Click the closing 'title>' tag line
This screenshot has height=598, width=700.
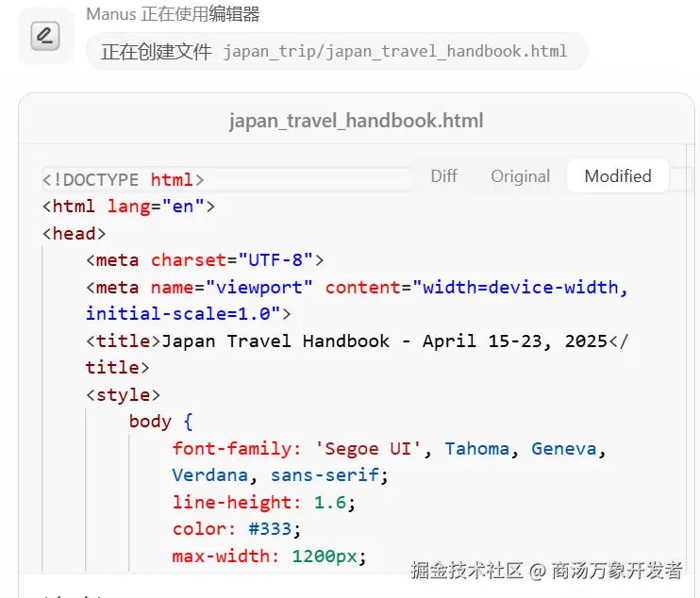117,368
